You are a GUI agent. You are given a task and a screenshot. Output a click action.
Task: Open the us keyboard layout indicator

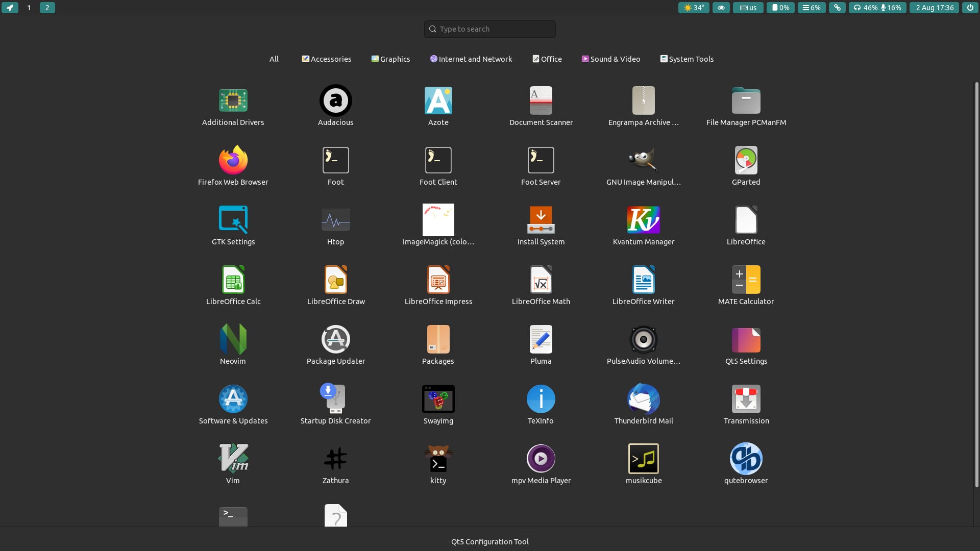tap(748, 8)
